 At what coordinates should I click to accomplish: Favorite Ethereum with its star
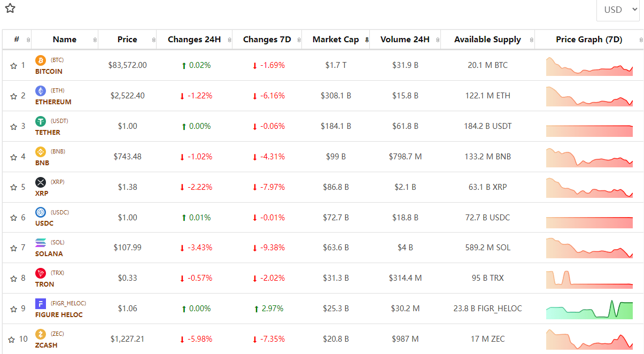coord(13,96)
